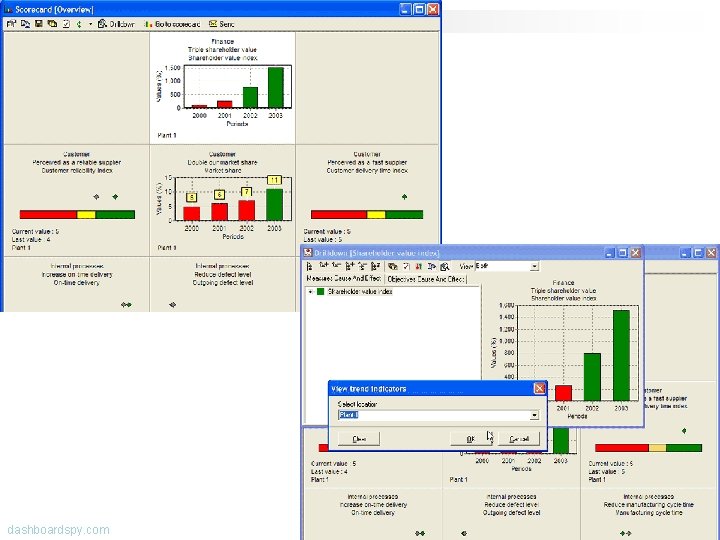Open the View dropdown in Drilldown window
Image resolution: width=720 pixels, height=540 pixels.
tap(534, 266)
